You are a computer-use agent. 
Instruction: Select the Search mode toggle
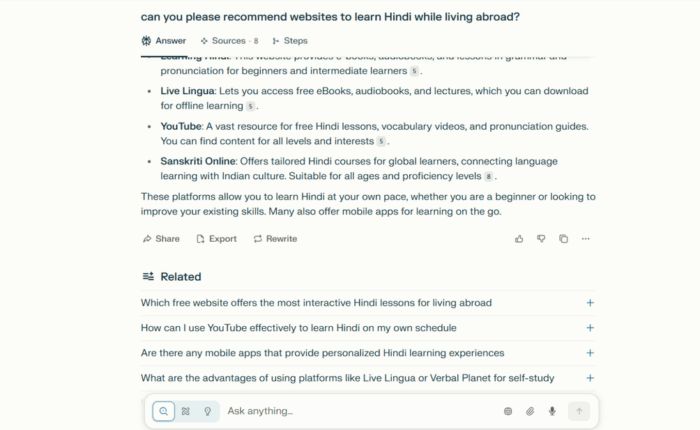[x=163, y=411]
